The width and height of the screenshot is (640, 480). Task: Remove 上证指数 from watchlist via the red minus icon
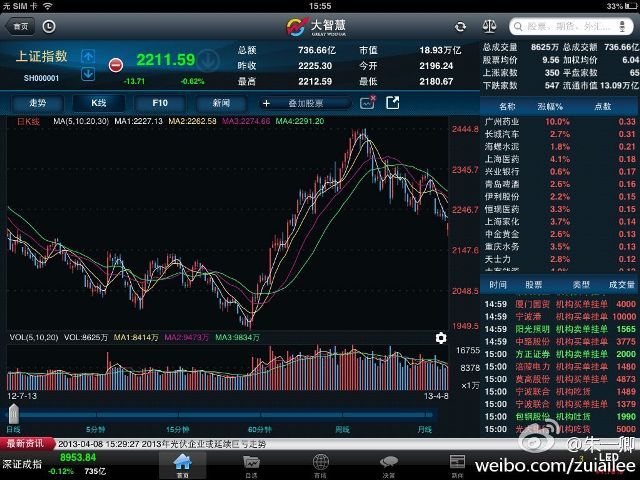(116, 65)
